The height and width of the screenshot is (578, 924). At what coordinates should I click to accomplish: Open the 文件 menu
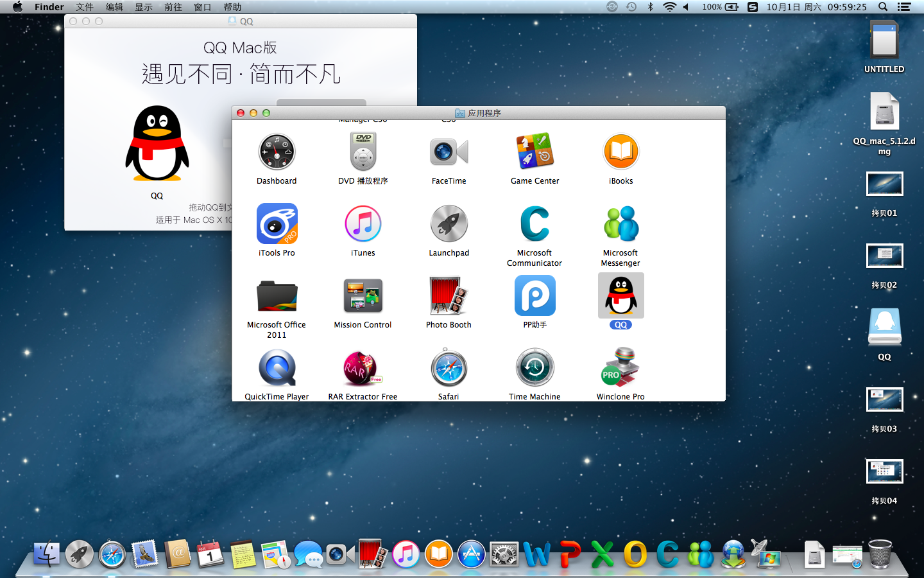click(85, 7)
